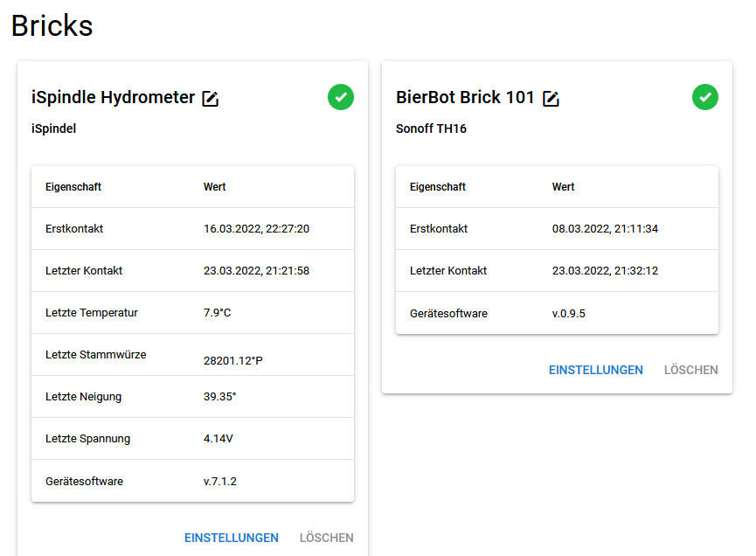Image resolution: width=756 pixels, height=556 pixels.
Task: Click Erstkontakt label in iSpindle Hydrometer table
Action: click(x=74, y=228)
